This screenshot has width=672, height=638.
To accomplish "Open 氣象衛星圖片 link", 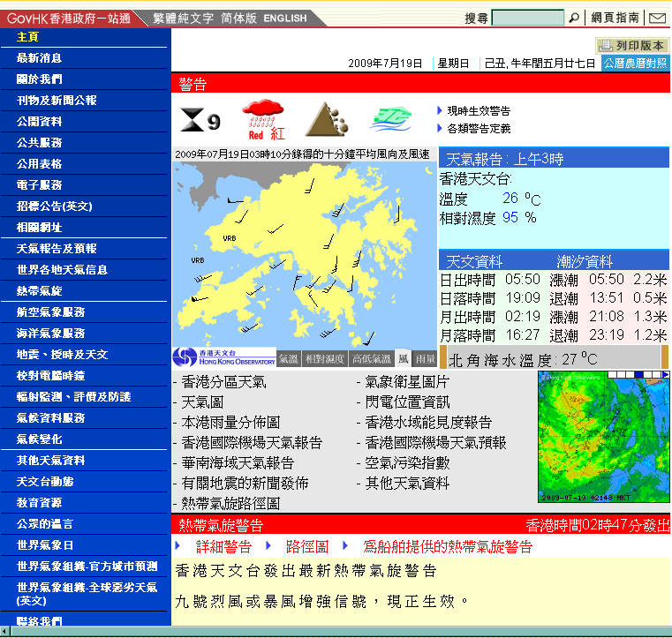I will point(407,381).
